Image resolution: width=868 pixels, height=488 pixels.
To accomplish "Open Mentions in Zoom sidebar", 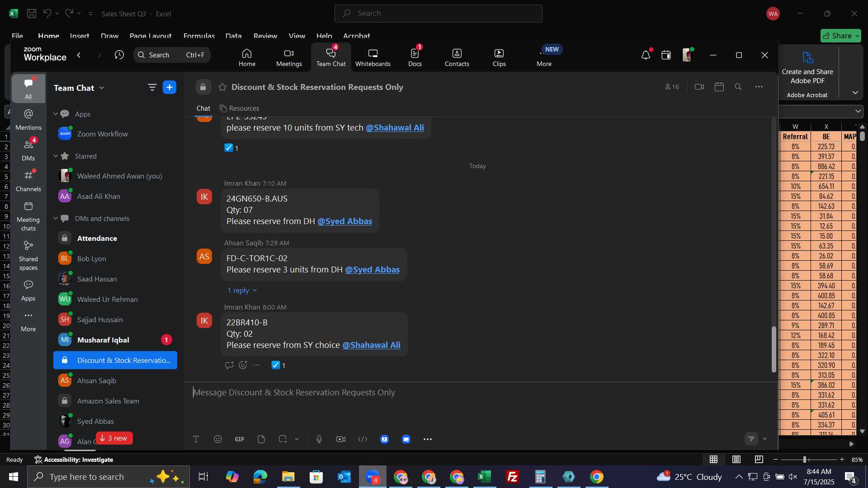I will point(28,120).
